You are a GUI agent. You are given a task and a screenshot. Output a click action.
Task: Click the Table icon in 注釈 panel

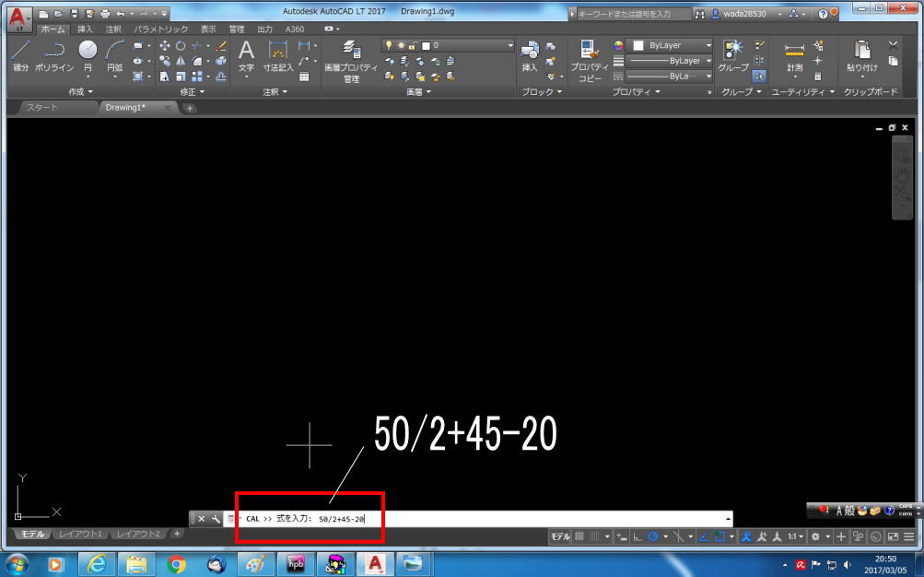tap(304, 76)
